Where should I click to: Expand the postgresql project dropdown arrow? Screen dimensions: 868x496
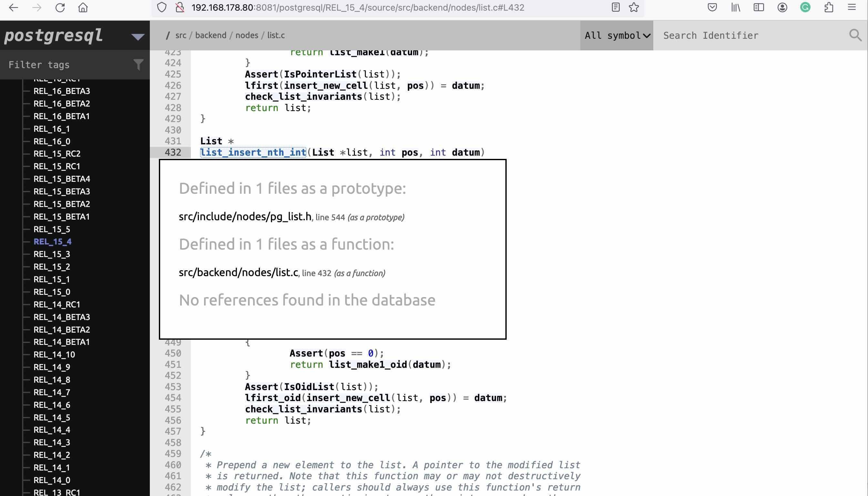138,37
